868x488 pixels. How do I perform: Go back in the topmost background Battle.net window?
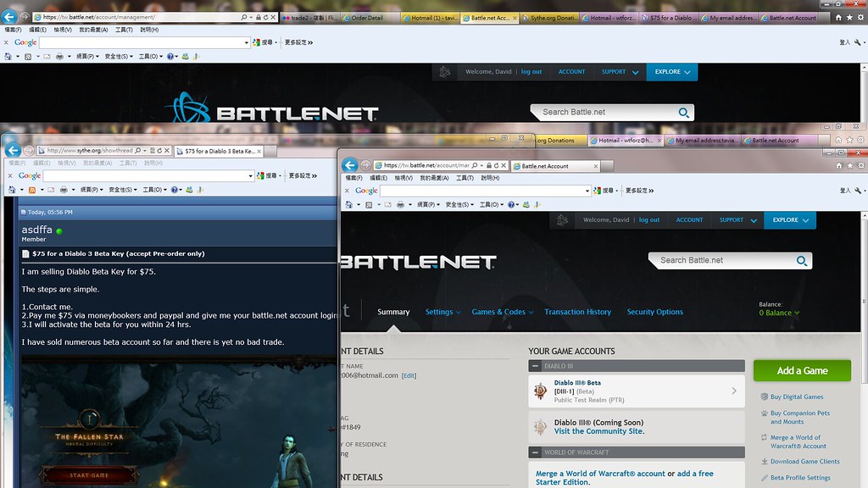point(9,17)
